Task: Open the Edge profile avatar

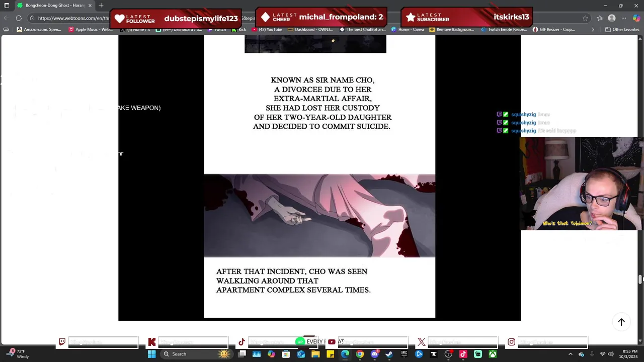Action: click(612, 18)
